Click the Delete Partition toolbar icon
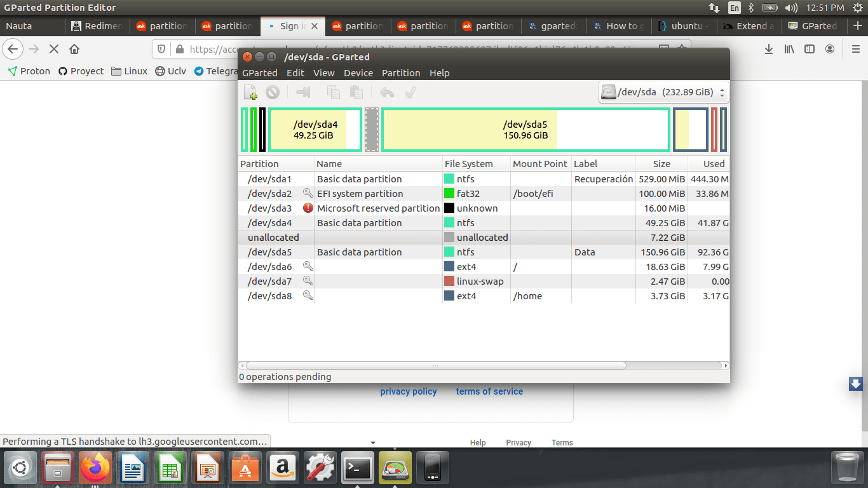The width and height of the screenshot is (868, 488). click(271, 91)
